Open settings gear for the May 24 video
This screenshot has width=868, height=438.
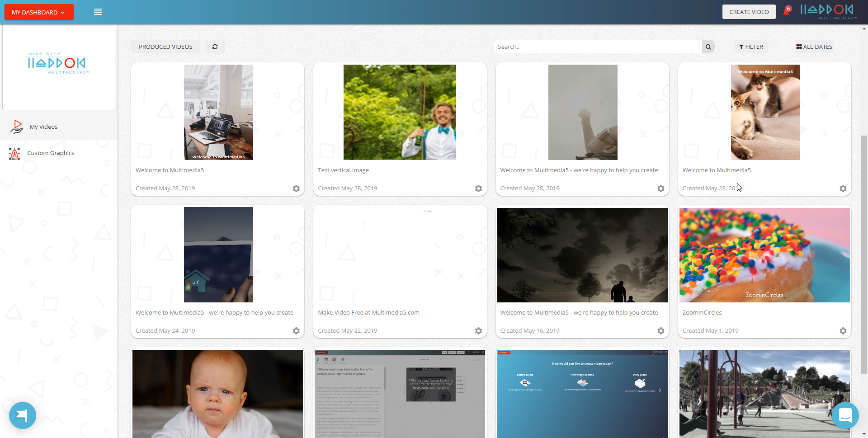[x=296, y=331]
